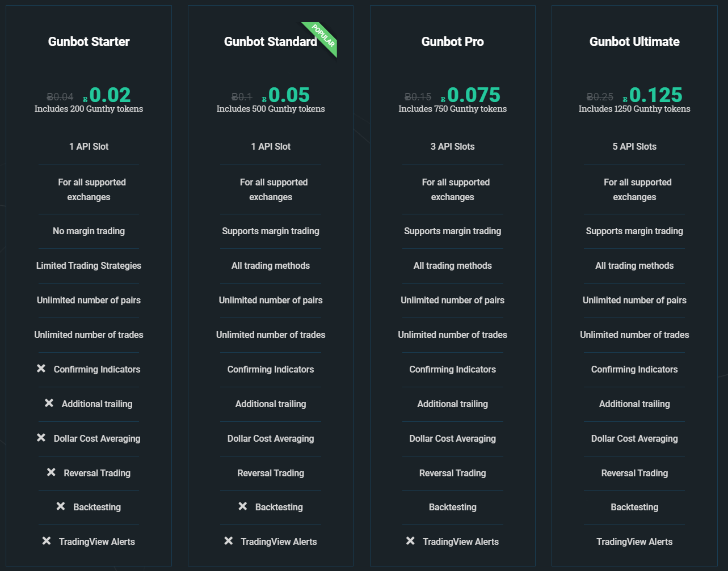This screenshot has height=571, width=728.
Task: Click the green POPULAR ribbon badge
Action: [x=322, y=38]
